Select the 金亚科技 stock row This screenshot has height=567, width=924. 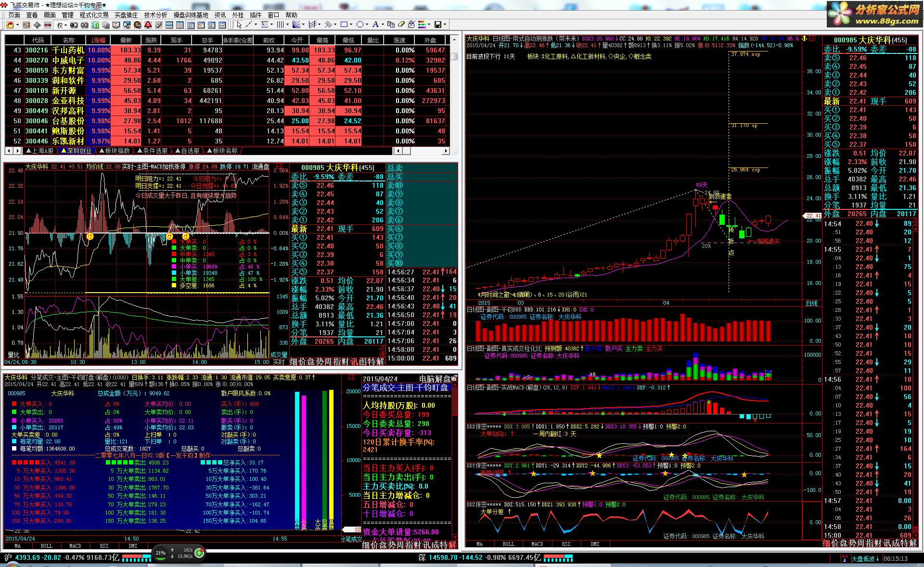click(227, 101)
